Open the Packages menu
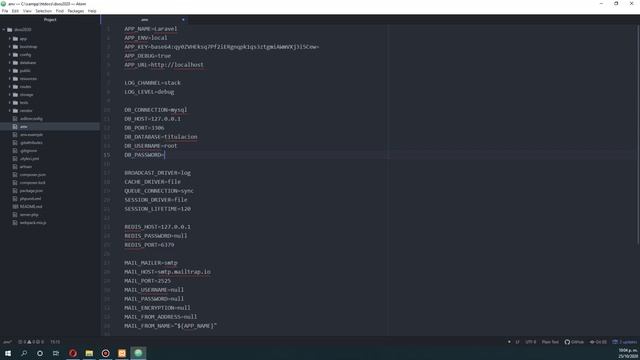 point(76,11)
